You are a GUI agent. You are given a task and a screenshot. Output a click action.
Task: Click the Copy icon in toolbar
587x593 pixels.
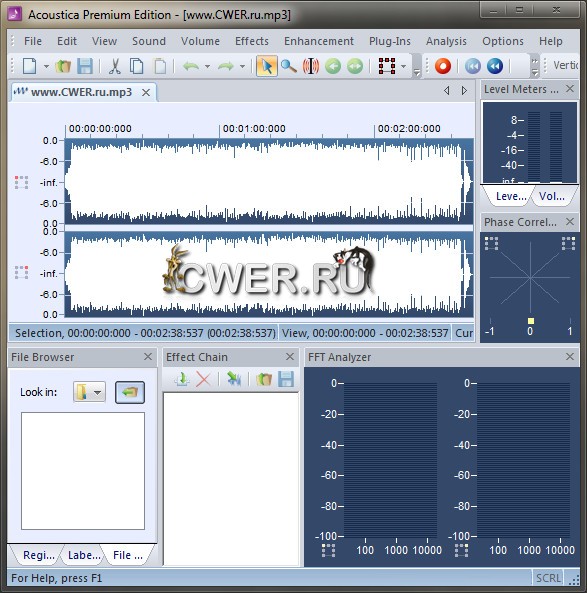pos(137,66)
